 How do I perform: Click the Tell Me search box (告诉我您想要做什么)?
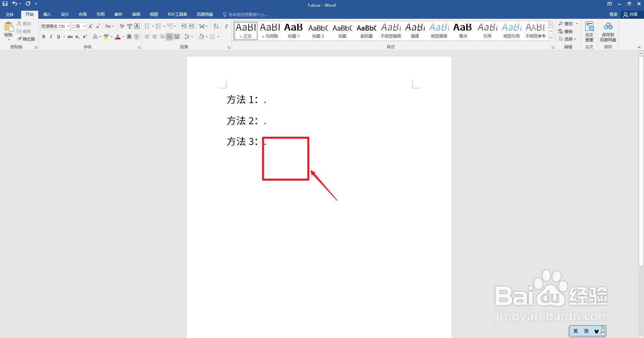point(248,14)
